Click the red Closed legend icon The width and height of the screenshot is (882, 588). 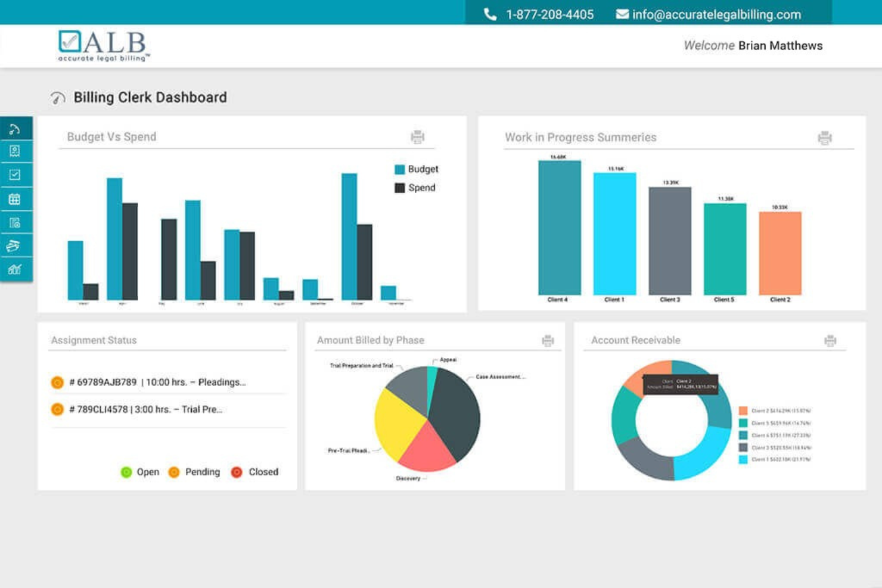tap(237, 472)
